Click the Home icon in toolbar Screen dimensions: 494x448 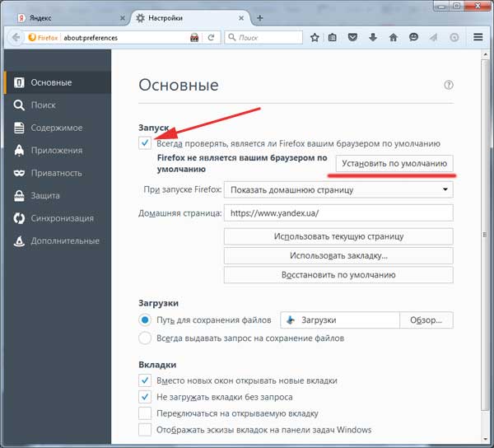(394, 37)
